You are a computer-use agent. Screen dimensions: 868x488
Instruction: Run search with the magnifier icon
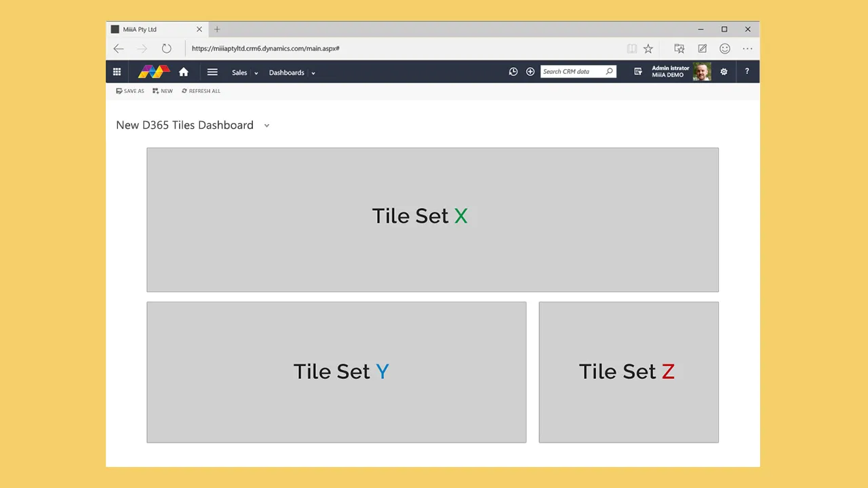click(x=609, y=71)
